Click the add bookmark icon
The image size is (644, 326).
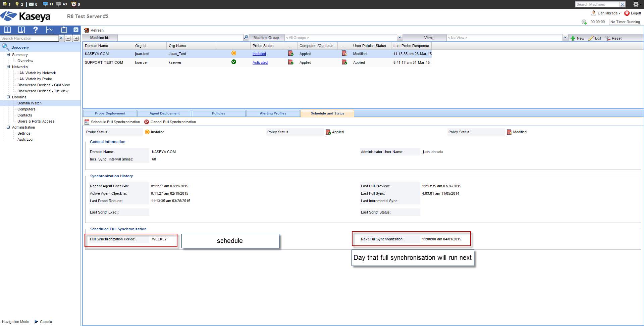point(21,30)
